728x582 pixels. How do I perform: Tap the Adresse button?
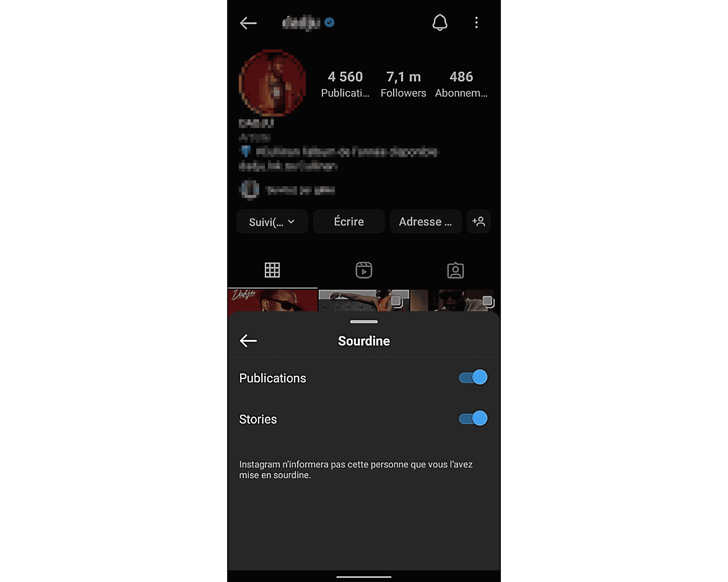pyautogui.click(x=425, y=222)
